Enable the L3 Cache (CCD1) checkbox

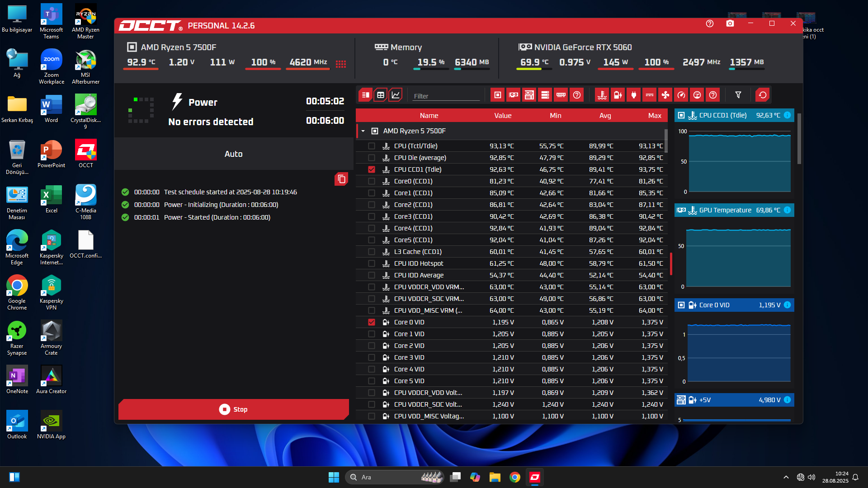coord(372,252)
